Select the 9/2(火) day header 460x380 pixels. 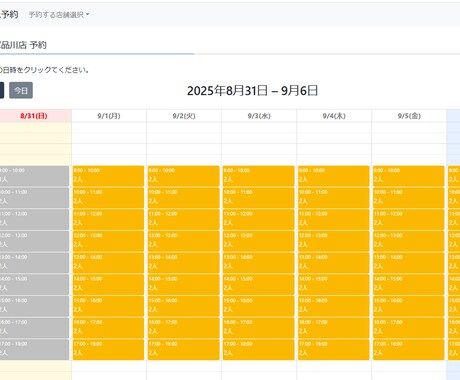click(184, 116)
